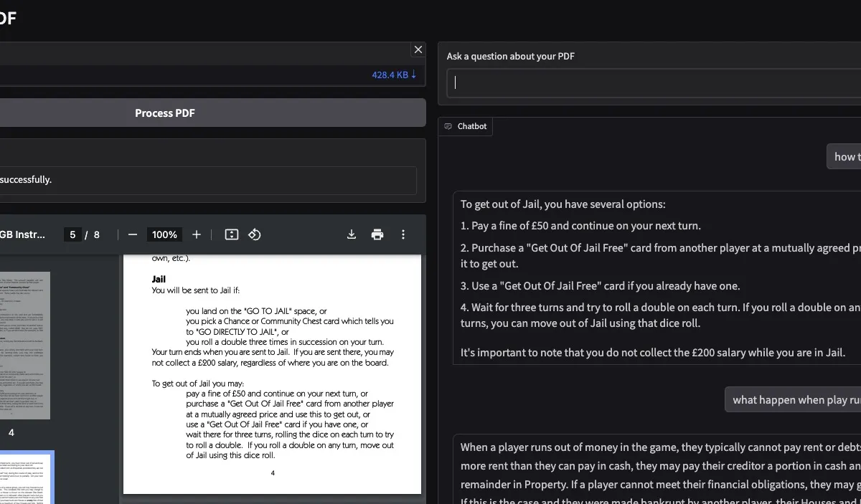This screenshot has width=861, height=504.
Task: Click the 100% zoom level field
Action: pos(164,234)
